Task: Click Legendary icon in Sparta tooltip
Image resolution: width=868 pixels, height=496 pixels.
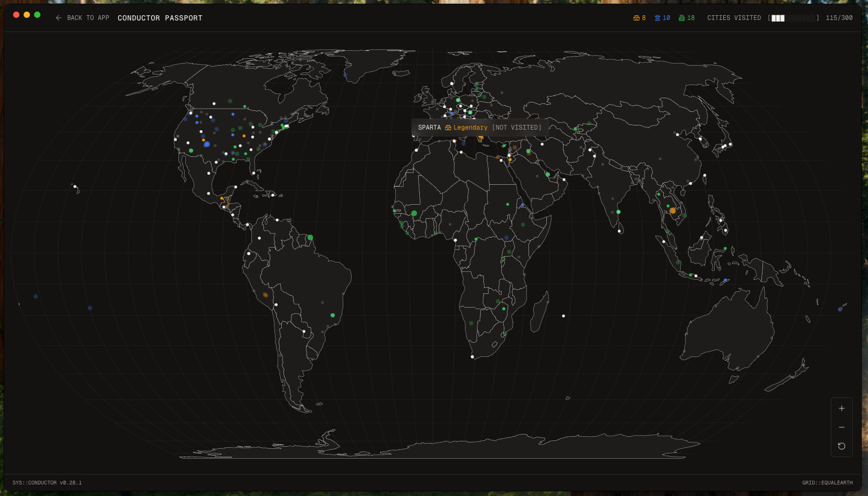Action: [x=448, y=128]
